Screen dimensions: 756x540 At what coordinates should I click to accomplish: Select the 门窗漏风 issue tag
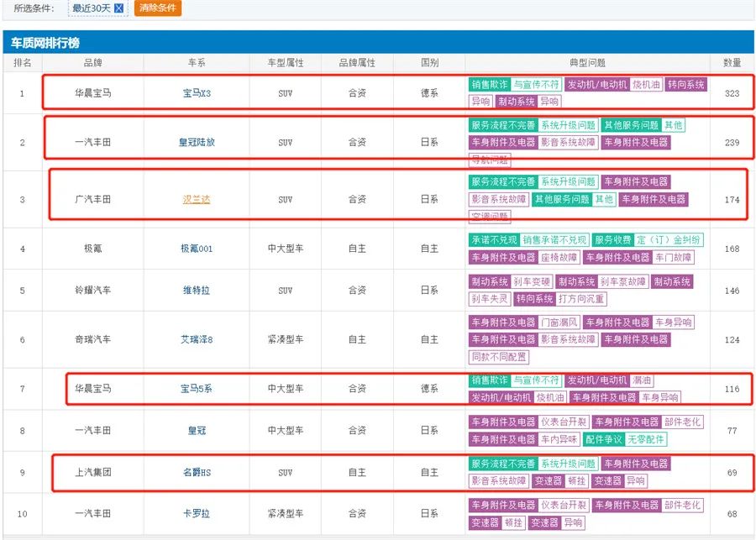coord(559,322)
